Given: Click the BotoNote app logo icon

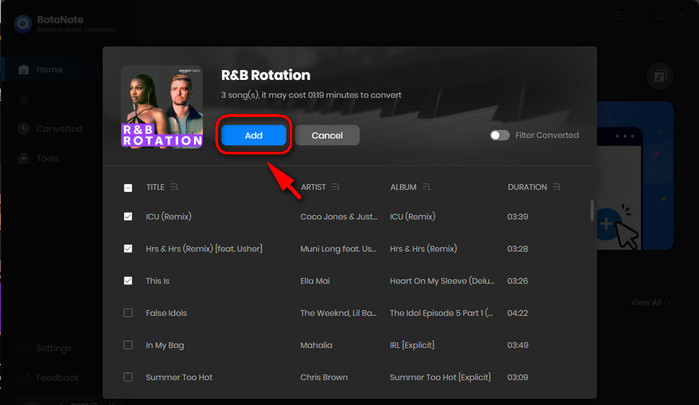Looking at the screenshot, I should click(x=23, y=24).
